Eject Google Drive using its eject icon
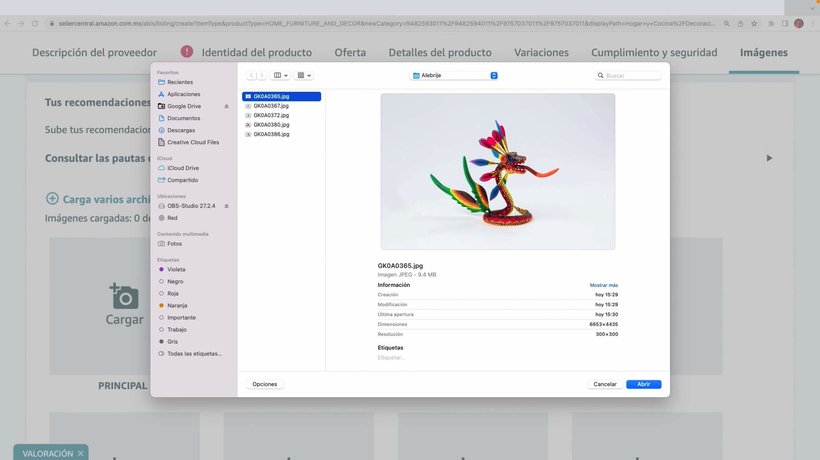820x460 pixels. [x=226, y=106]
